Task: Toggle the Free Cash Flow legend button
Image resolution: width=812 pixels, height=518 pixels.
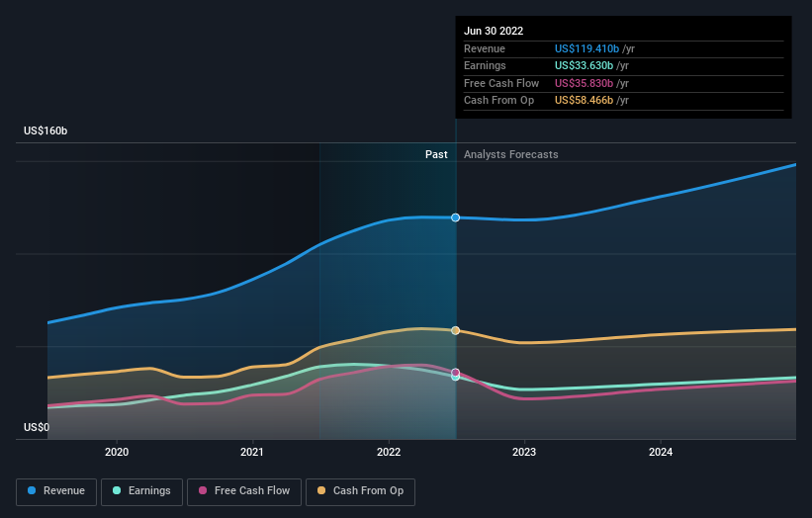Action: coord(244,491)
